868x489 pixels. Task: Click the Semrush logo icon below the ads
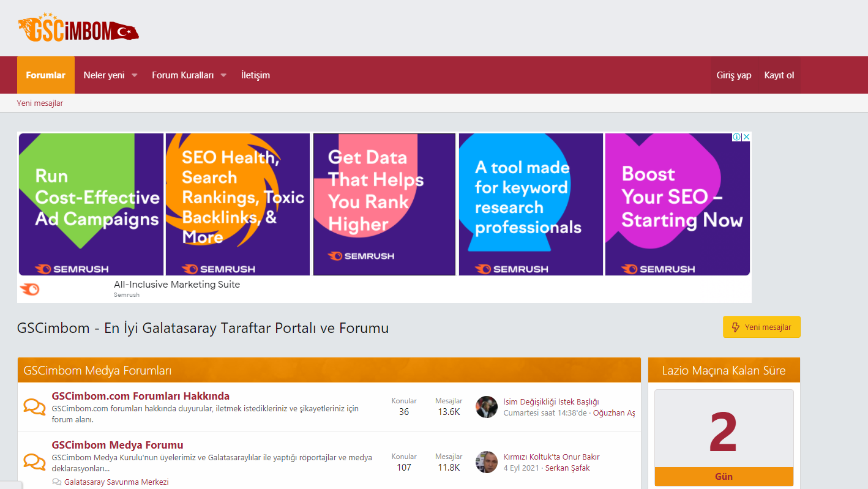29,289
